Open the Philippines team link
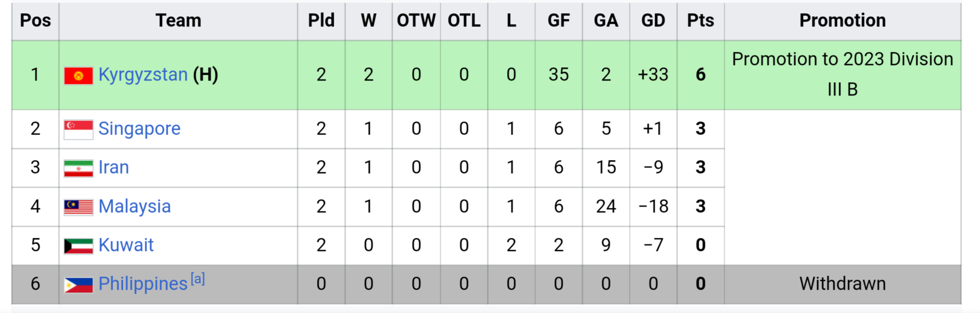This screenshot has width=980, height=313. point(143,284)
